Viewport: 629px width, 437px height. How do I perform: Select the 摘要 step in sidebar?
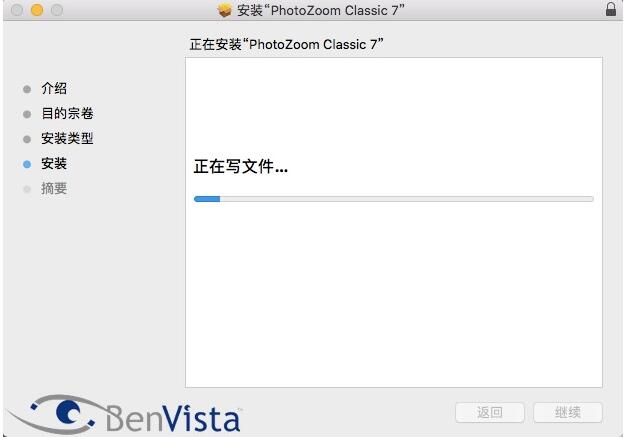tap(54, 188)
